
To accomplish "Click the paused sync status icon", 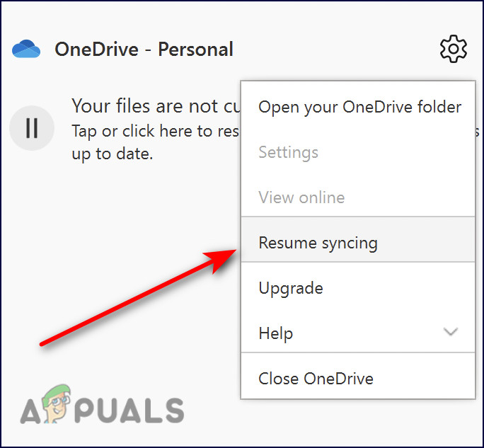I will [31, 128].
